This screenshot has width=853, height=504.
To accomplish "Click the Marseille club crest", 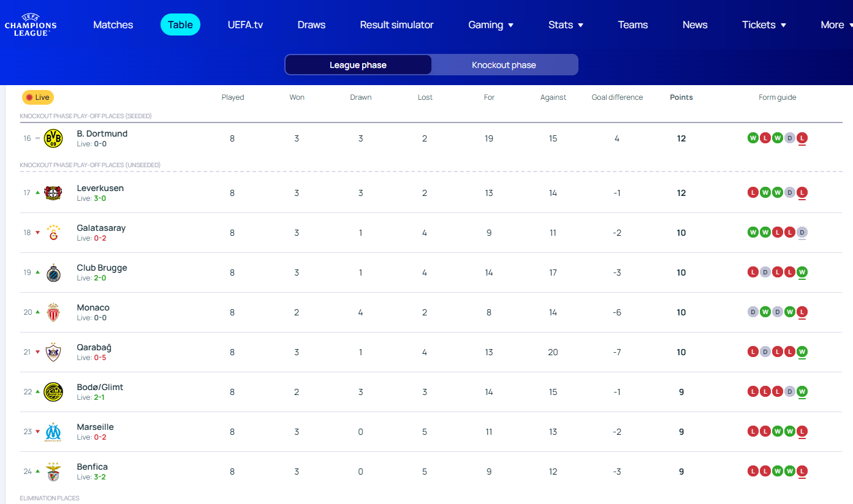I will point(53,432).
